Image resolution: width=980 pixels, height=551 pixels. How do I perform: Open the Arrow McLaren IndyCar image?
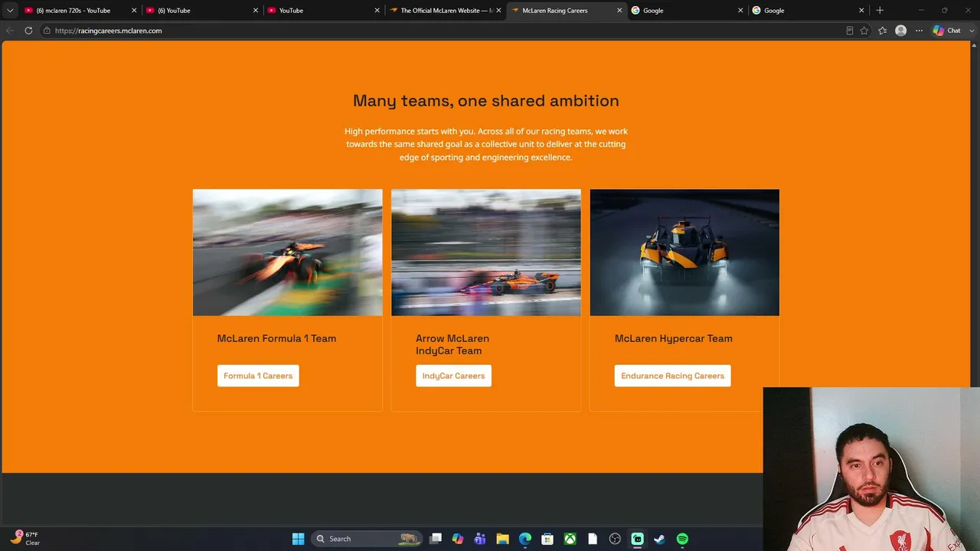click(486, 253)
